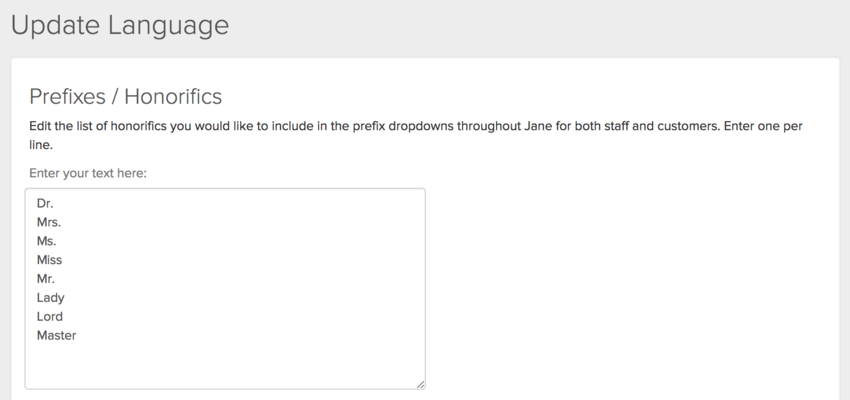Place cursor on the "Lady" entry
The width and height of the screenshot is (850, 400).
[50, 298]
